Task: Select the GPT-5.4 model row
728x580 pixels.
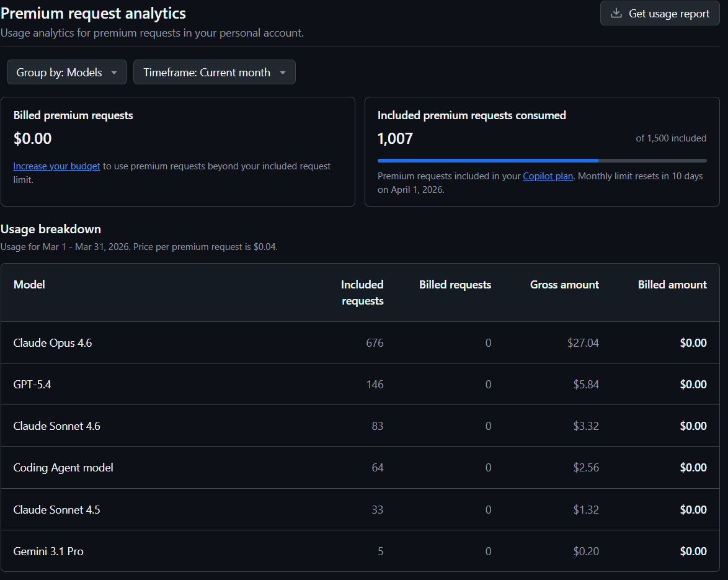Action: point(32,385)
